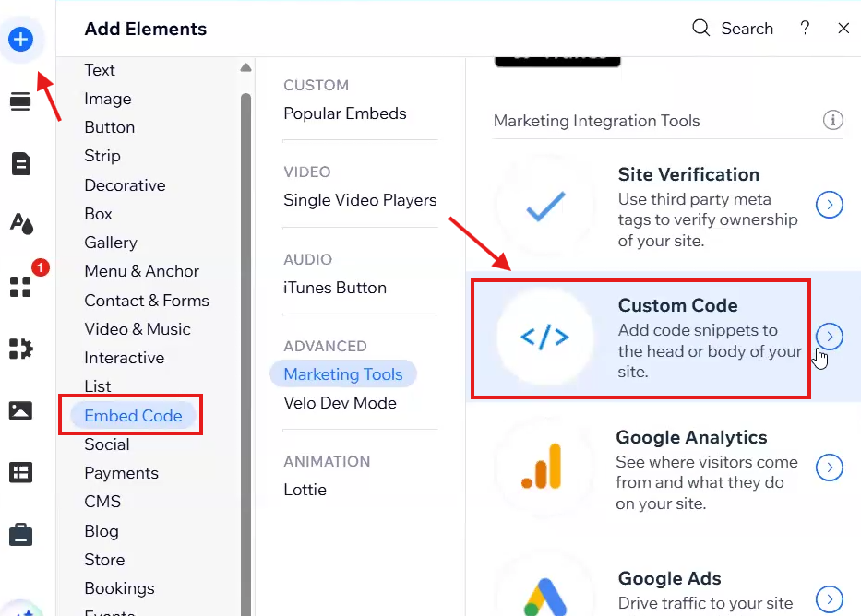The image size is (861, 616).
Task: Open the Sections panel icon in the left sidebar
Action: tap(20, 101)
